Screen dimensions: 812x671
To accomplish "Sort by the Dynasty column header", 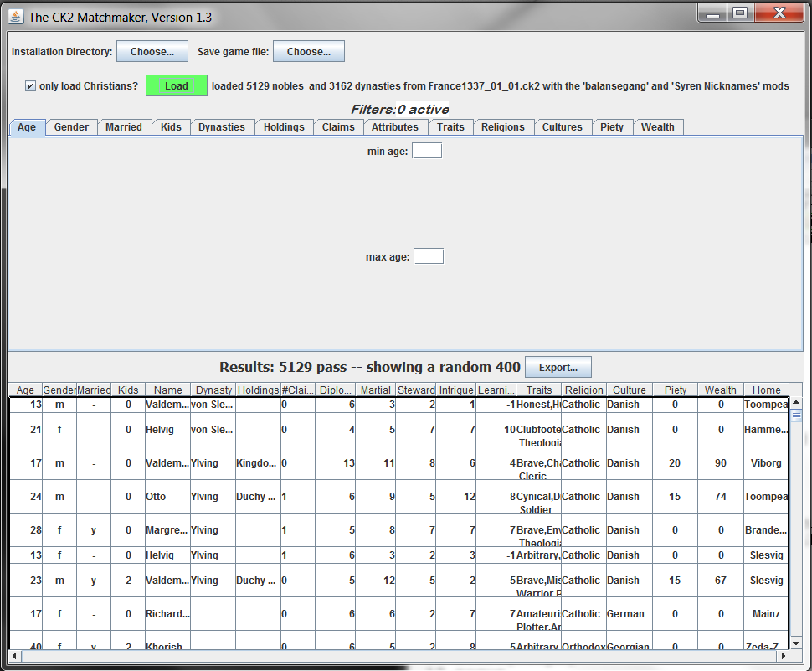I will [x=213, y=390].
